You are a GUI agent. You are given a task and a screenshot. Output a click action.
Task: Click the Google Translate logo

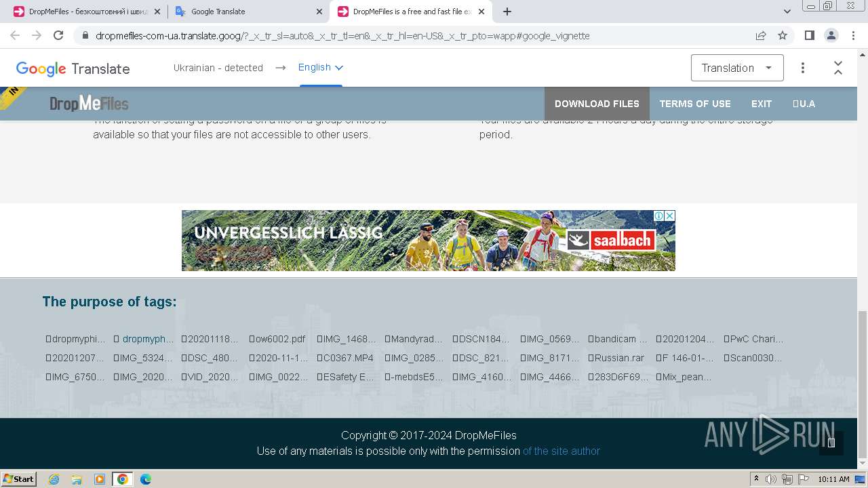pyautogui.click(x=73, y=68)
